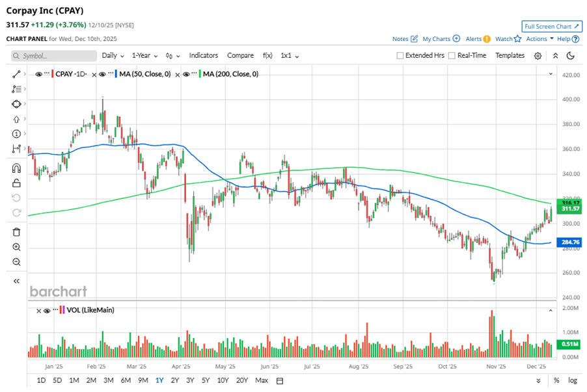The image size is (587, 392).
Task: Select the 5D range tab
Action: tap(57, 380)
